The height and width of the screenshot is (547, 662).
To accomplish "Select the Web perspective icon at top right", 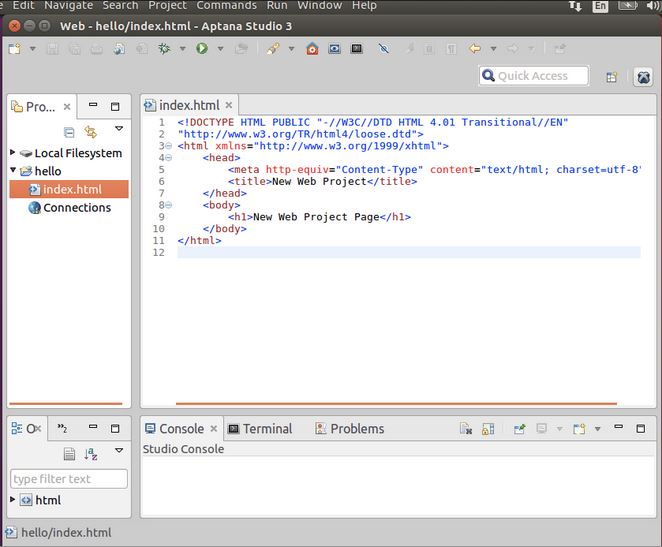I will pyautogui.click(x=643, y=77).
